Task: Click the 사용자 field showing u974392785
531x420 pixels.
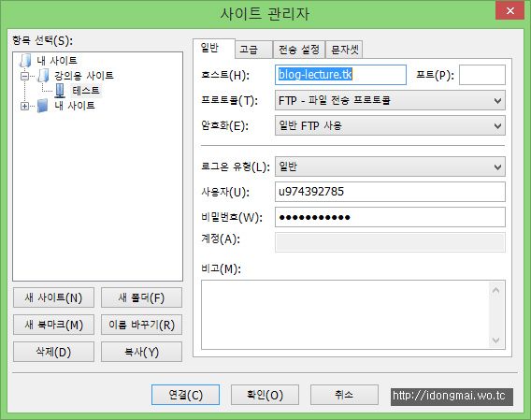Action: pos(390,192)
